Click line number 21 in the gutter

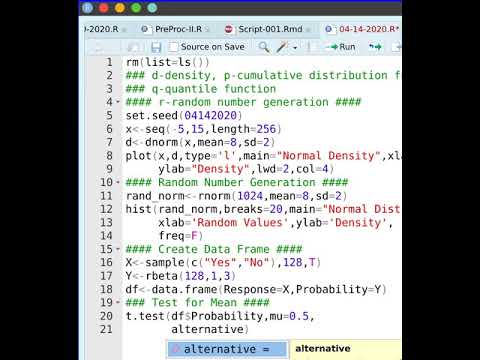pyautogui.click(x=106, y=329)
